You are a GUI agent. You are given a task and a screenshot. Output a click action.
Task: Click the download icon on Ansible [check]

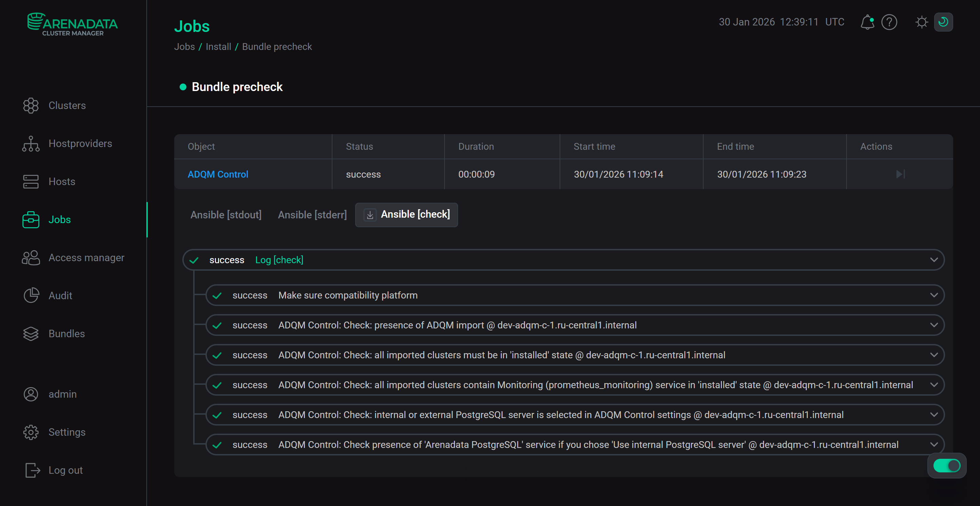(370, 215)
